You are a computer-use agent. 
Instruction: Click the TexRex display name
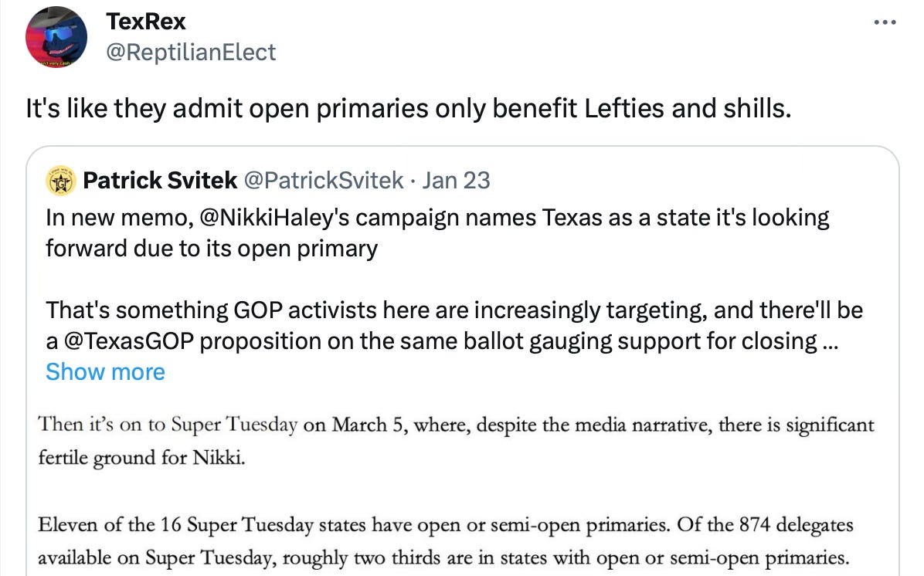click(145, 22)
